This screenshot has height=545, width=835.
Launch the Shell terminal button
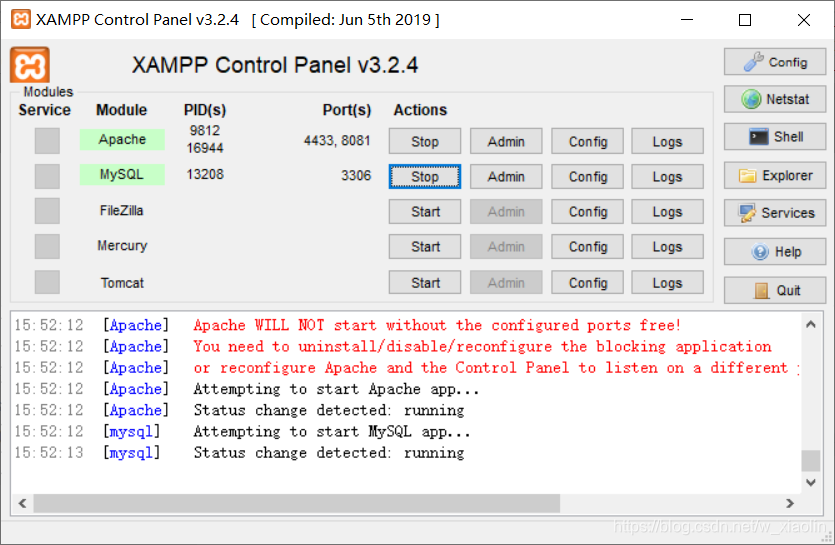click(x=775, y=137)
